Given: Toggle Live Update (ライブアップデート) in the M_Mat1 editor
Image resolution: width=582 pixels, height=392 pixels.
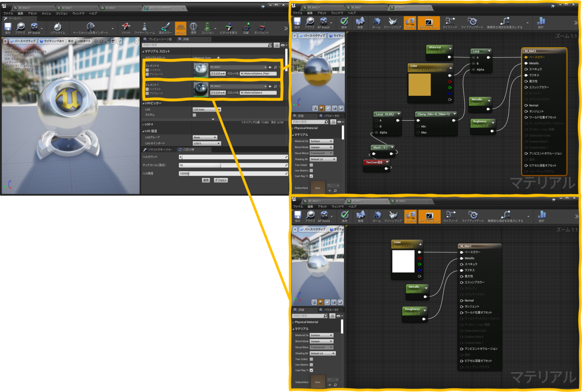Looking at the screenshot, I should tap(472, 216).
